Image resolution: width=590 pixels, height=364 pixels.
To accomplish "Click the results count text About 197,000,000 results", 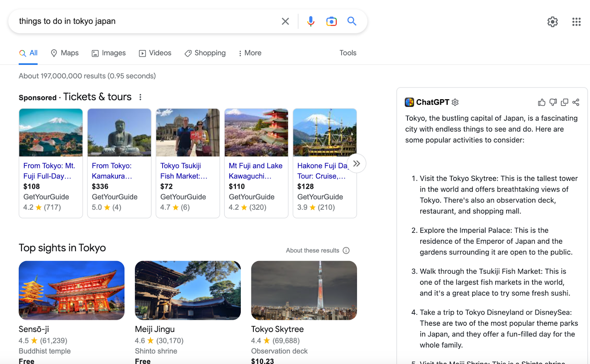I will coord(87,76).
